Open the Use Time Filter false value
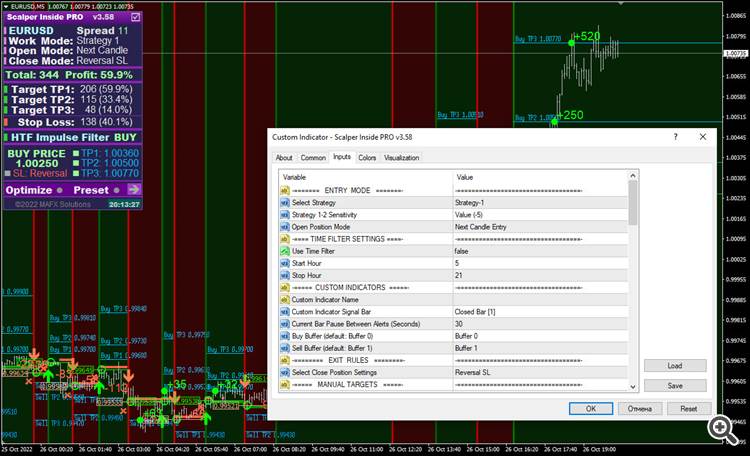750x456 pixels. click(x=540, y=251)
